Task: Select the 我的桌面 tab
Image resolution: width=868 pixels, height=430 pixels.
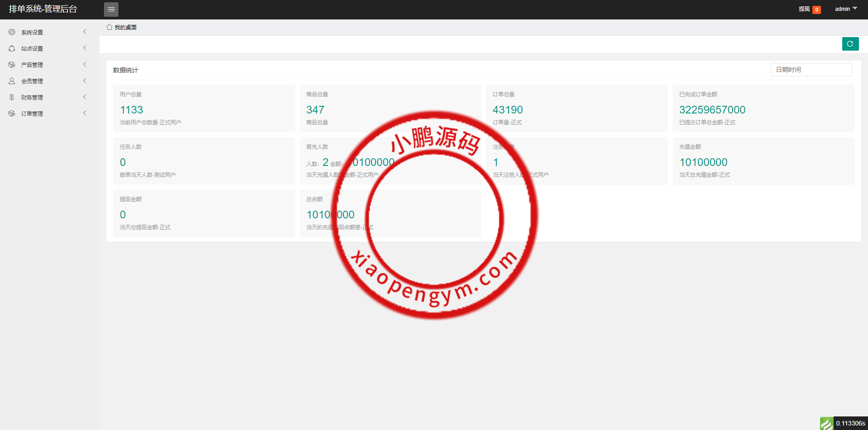Action: 125,28
